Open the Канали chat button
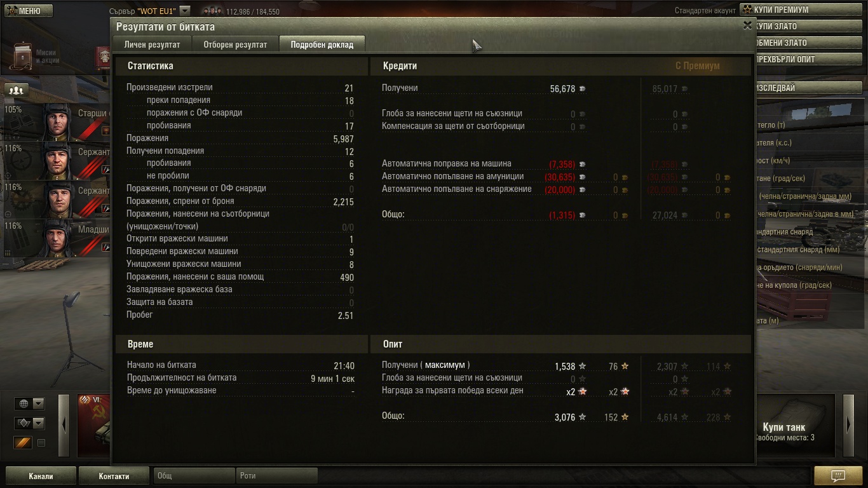 [41, 476]
